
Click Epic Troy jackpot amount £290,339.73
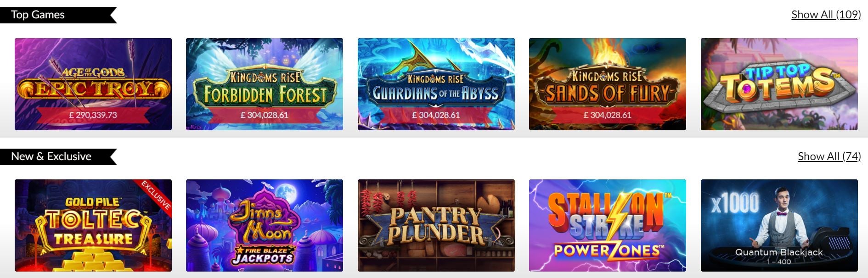pyautogui.click(x=93, y=115)
